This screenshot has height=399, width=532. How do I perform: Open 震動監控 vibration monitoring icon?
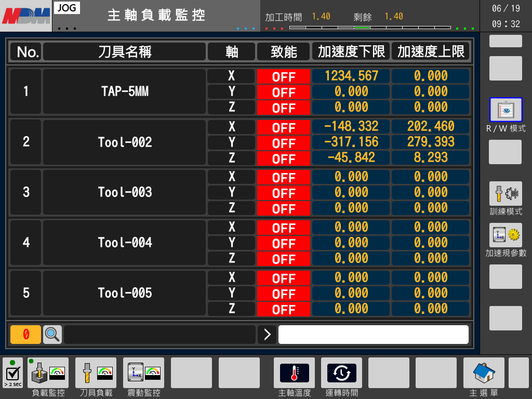(x=143, y=373)
